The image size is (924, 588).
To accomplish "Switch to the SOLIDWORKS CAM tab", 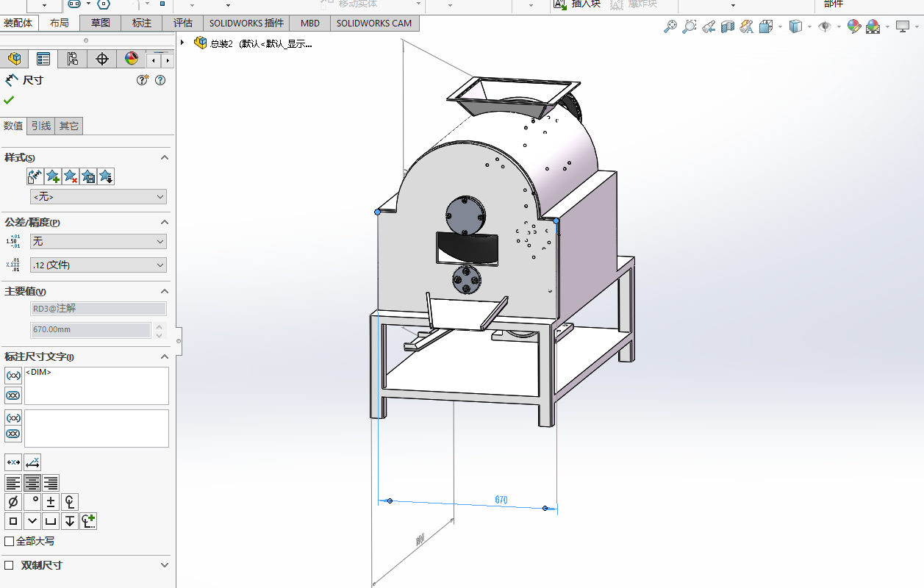I will click(x=374, y=23).
